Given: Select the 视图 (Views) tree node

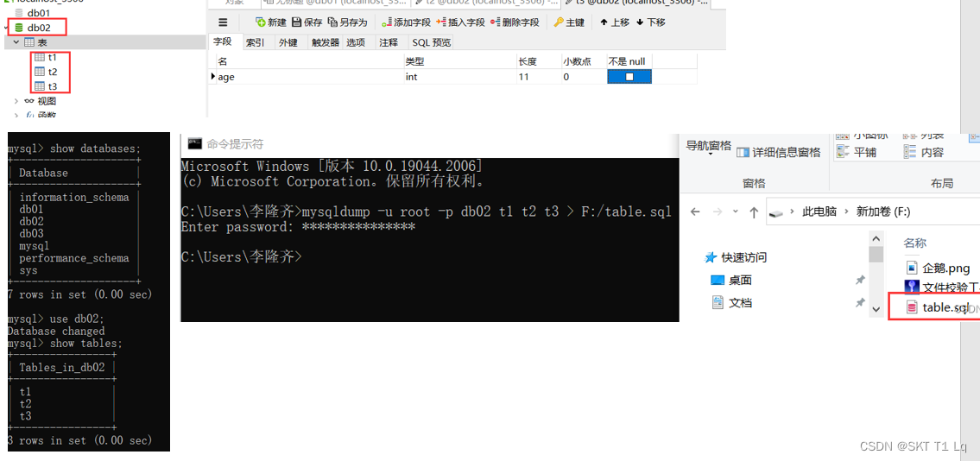Looking at the screenshot, I should (x=41, y=100).
